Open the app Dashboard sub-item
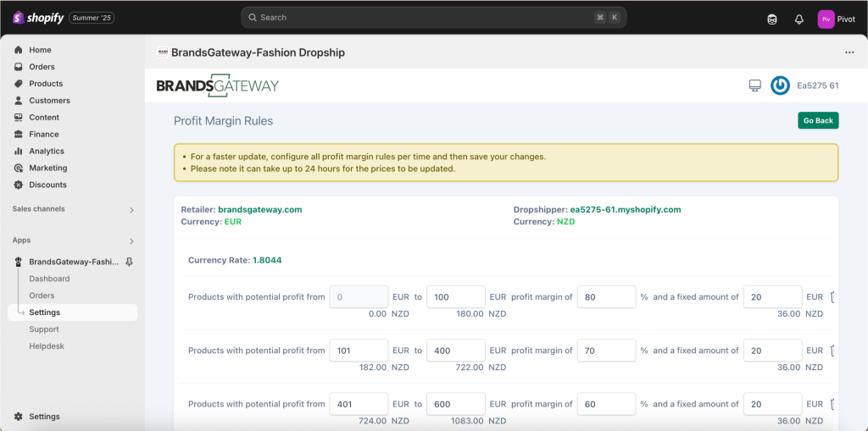 (49, 279)
